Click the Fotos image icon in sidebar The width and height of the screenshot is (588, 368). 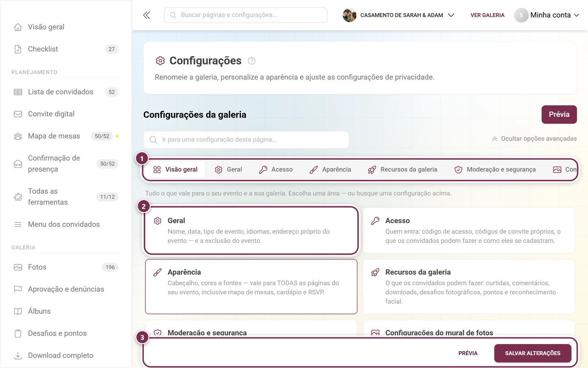click(x=18, y=267)
